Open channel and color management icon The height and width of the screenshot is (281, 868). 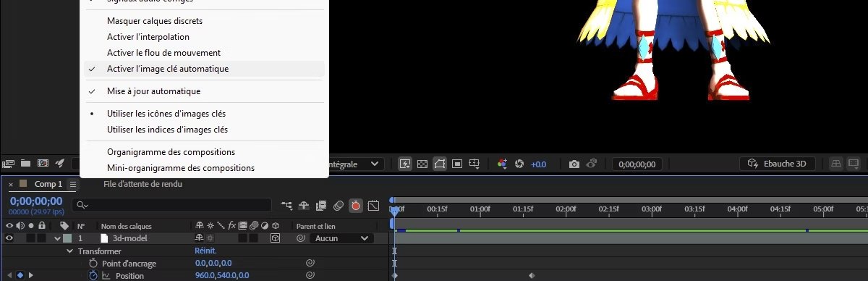pyautogui.click(x=502, y=164)
